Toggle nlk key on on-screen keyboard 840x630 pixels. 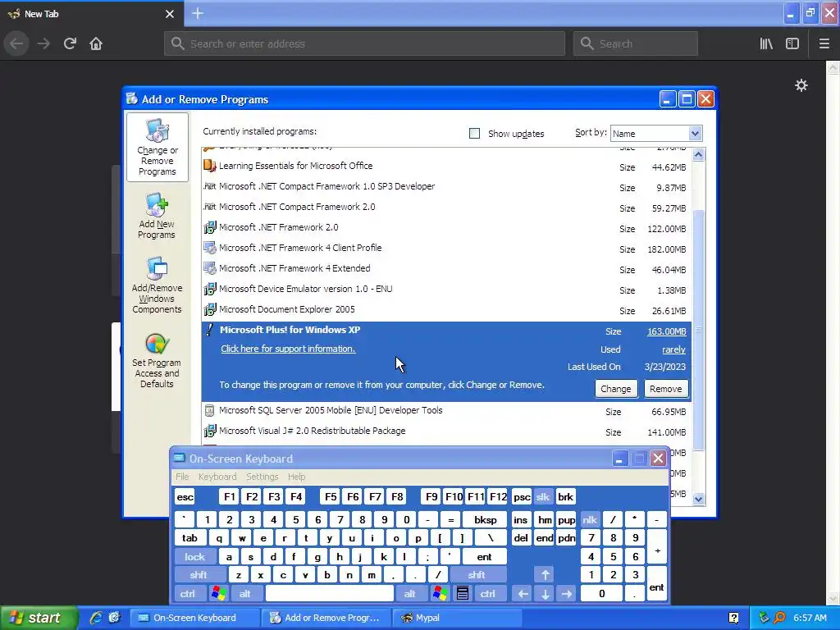click(590, 519)
